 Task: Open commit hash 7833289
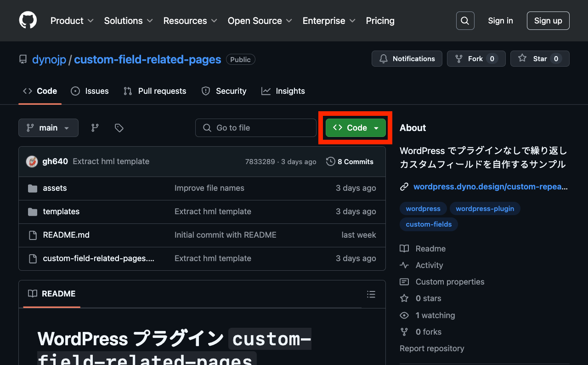[x=260, y=162]
